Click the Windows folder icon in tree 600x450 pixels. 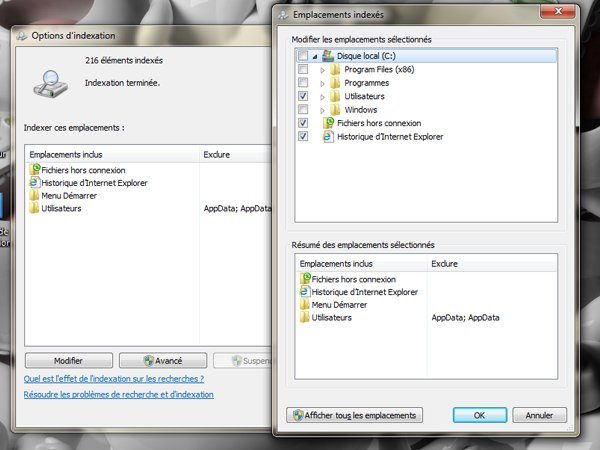[x=335, y=110]
